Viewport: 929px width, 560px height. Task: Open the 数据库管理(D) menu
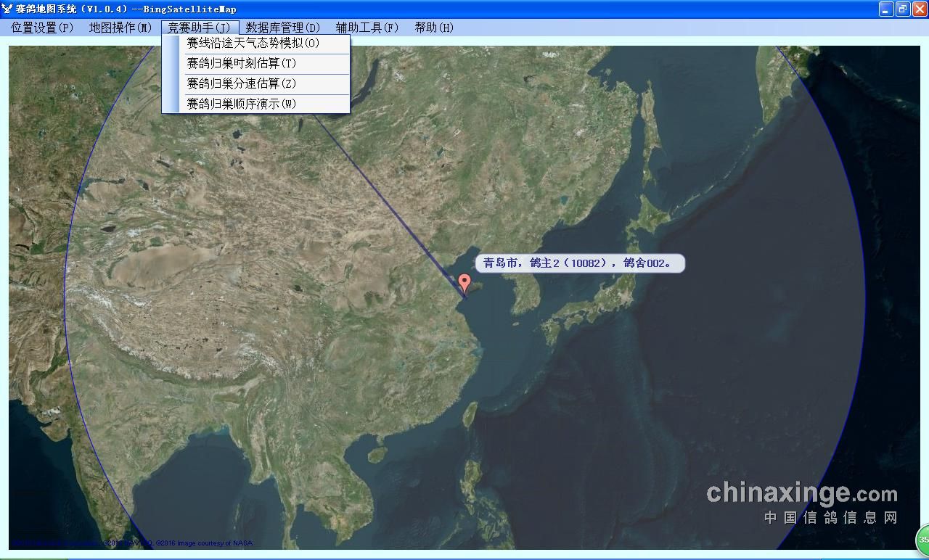point(282,28)
